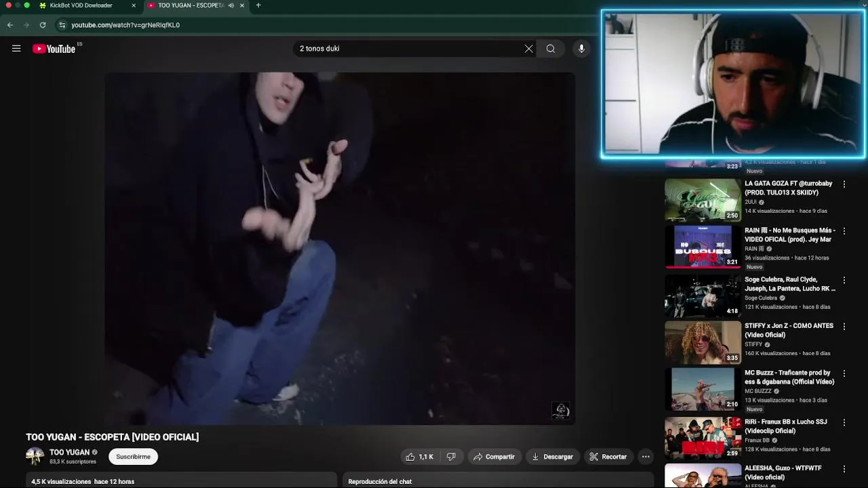Screen dimensions: 868x488
Task: Open MC Buzzz Traficante thumbnail
Action: click(x=703, y=389)
